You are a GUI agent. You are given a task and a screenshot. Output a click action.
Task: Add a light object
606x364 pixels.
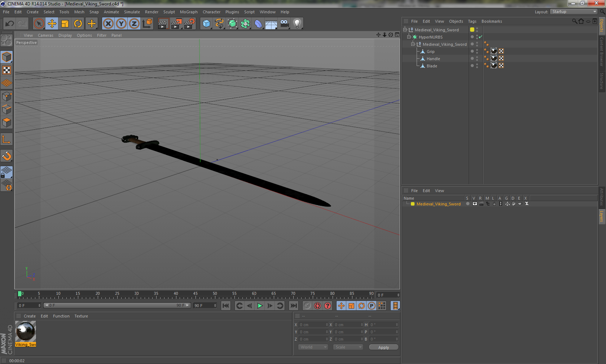pos(297,24)
